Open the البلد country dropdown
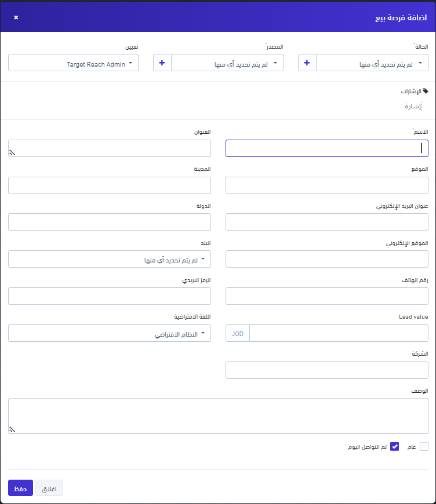This screenshot has width=436, height=504. click(x=110, y=259)
